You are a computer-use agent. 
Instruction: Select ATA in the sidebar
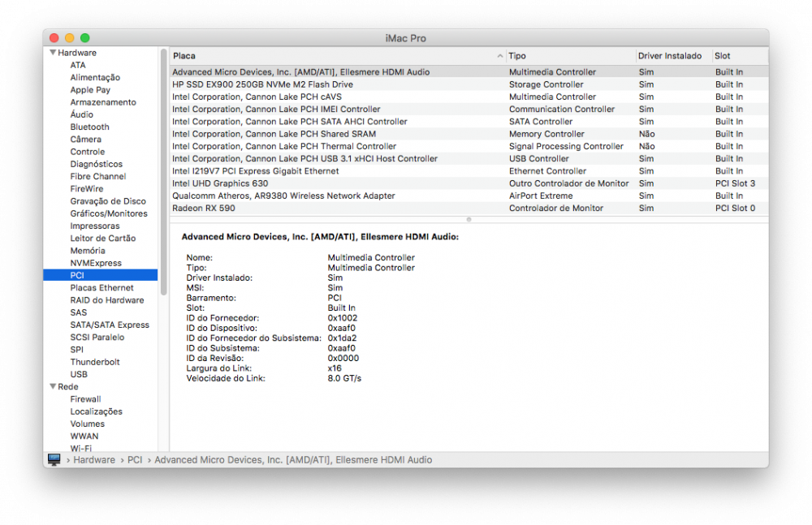pos(78,65)
